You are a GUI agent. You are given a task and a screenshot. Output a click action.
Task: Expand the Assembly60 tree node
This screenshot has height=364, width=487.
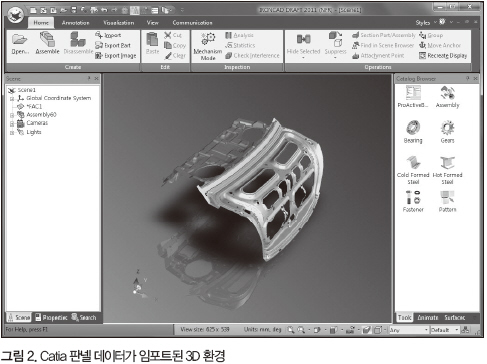[x=12, y=115]
